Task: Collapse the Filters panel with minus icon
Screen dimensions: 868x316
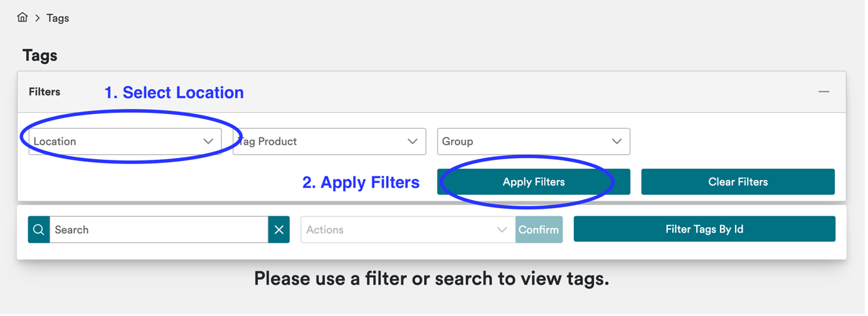Action: [823, 92]
